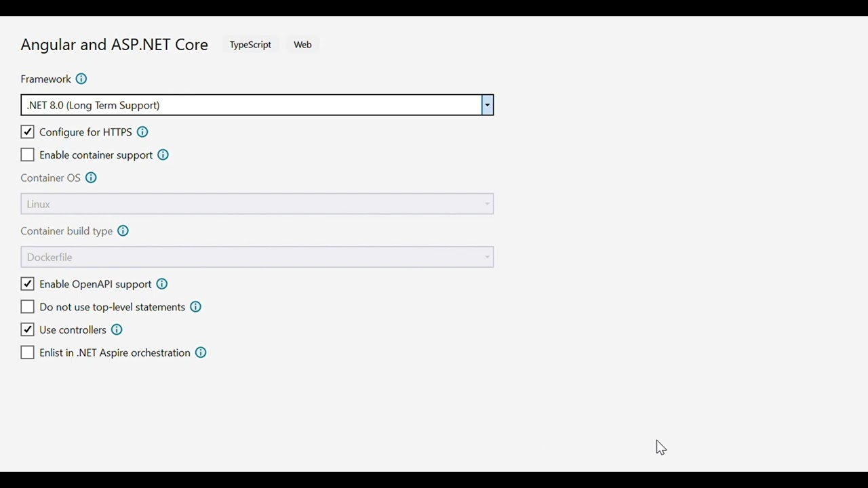Viewport: 868px width, 488px height.
Task: Click the Container build type label
Action: point(66,231)
